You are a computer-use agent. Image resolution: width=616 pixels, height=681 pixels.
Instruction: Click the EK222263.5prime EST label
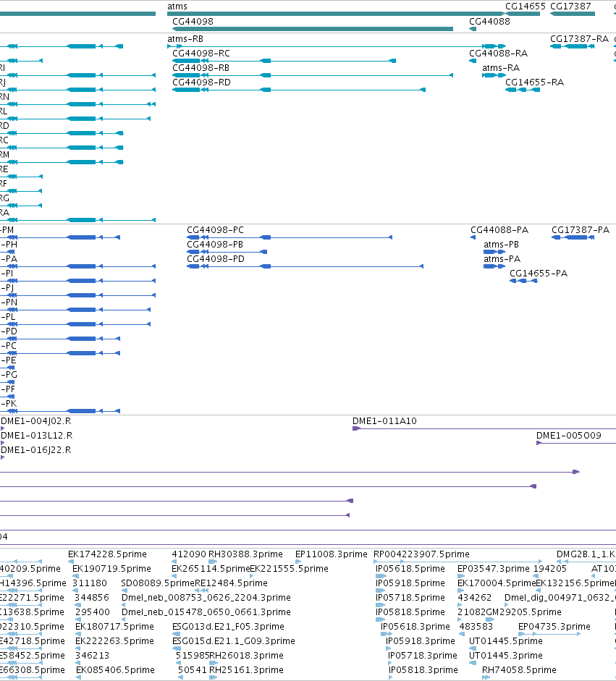click(114, 641)
